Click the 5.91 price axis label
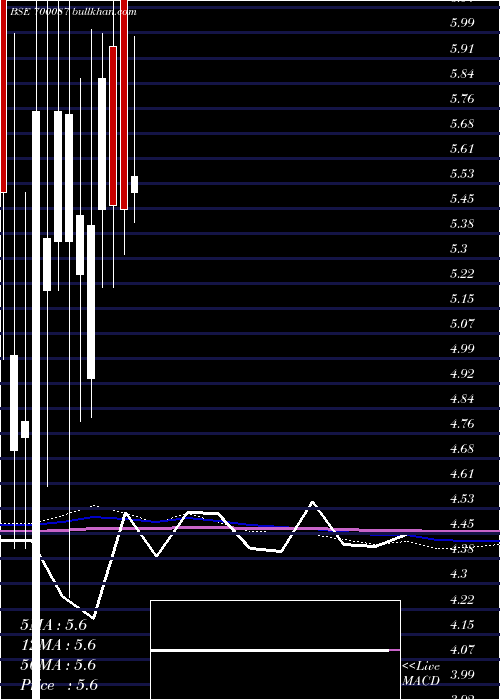 (x=462, y=48)
